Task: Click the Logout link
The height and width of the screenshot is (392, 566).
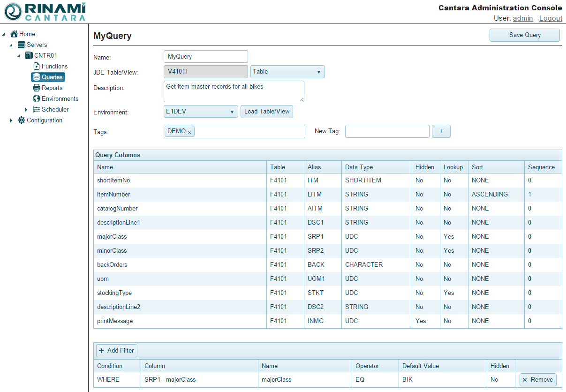Action: (551, 18)
